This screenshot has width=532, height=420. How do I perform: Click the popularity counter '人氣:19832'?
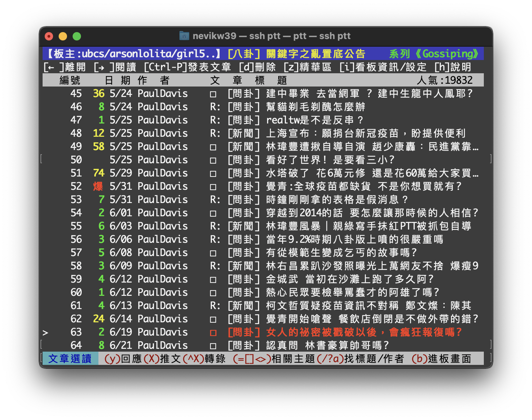[445, 80]
